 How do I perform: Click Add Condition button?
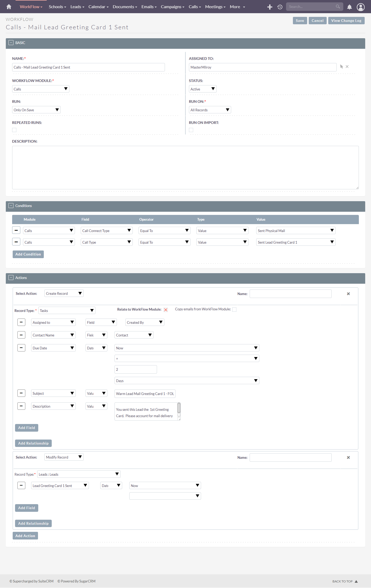pyautogui.click(x=28, y=254)
